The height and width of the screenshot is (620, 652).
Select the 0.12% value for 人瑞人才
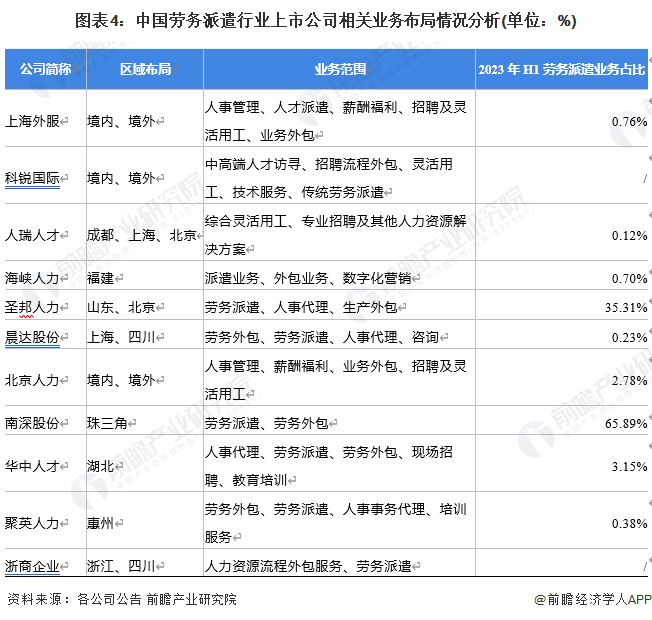point(629,236)
